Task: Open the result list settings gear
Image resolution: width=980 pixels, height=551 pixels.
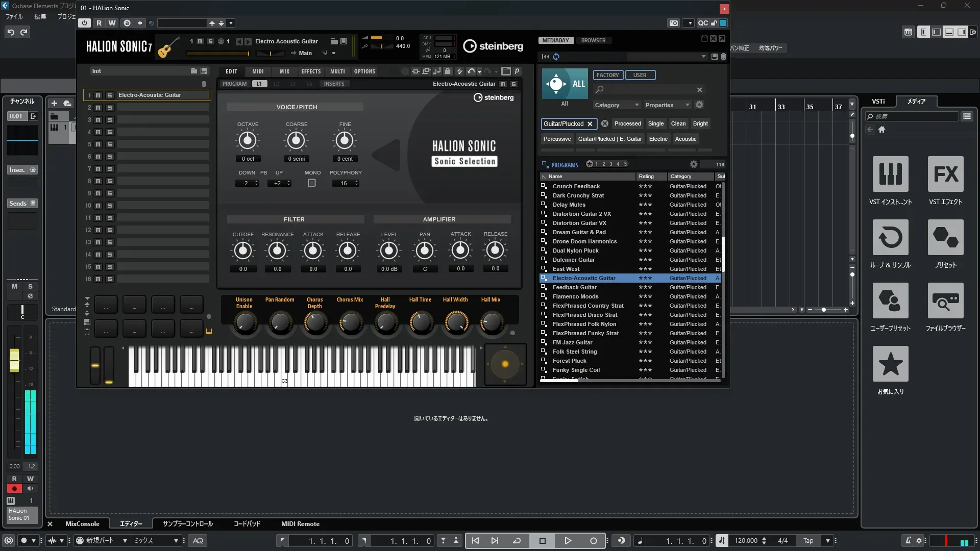Action: [x=694, y=164]
